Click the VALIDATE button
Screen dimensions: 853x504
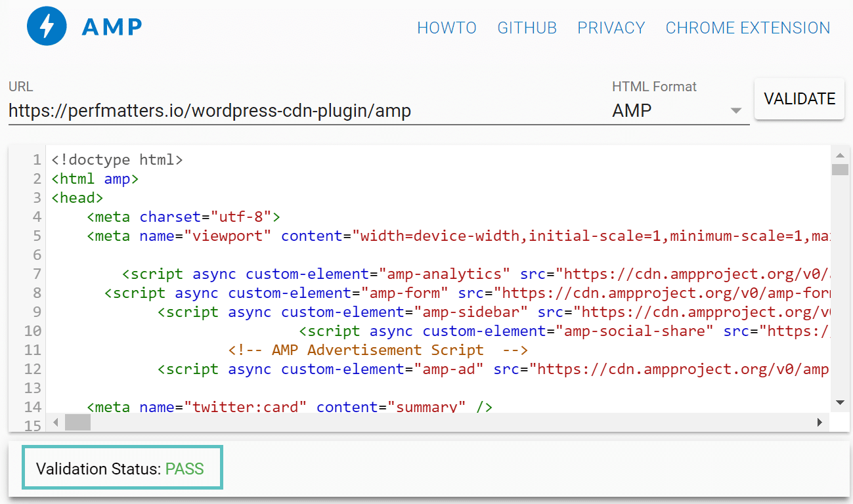click(799, 98)
